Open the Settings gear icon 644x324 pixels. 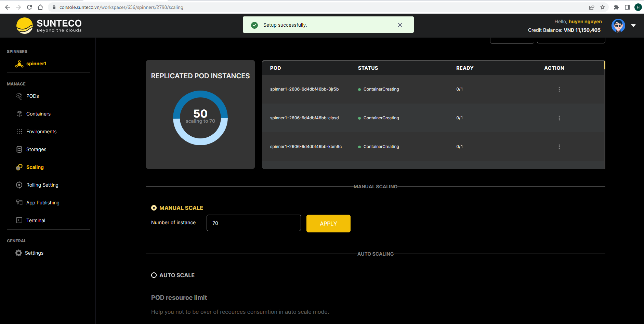pyautogui.click(x=18, y=253)
